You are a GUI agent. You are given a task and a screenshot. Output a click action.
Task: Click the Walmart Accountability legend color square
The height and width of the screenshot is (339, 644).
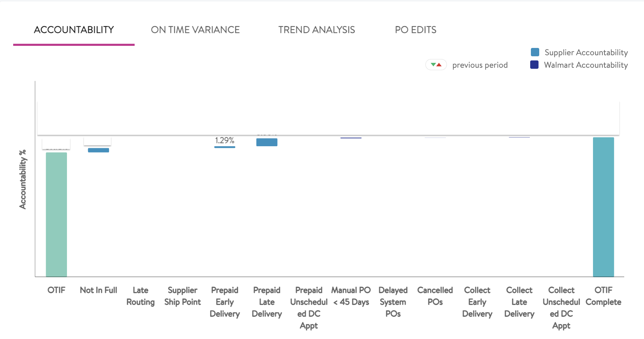pyautogui.click(x=534, y=65)
